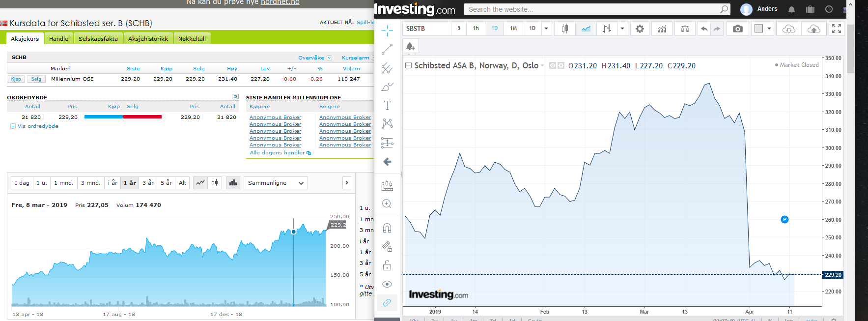868x321 pixels.
Task: Click the Selg button for Millennium OSE
Action: tap(36, 79)
